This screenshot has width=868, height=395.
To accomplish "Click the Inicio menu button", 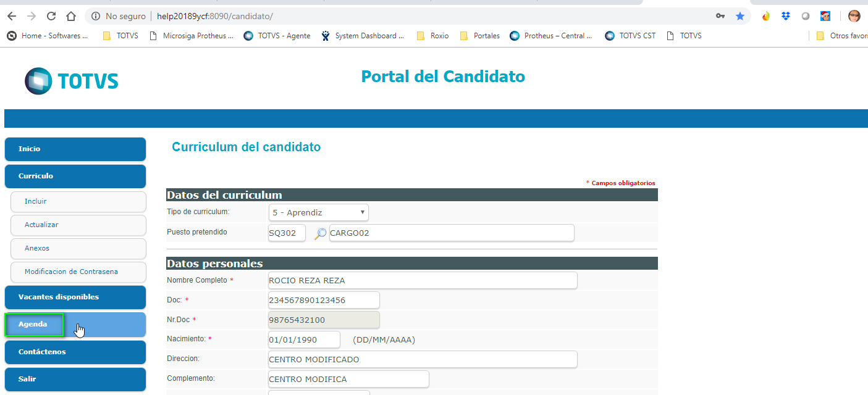I will [75, 149].
